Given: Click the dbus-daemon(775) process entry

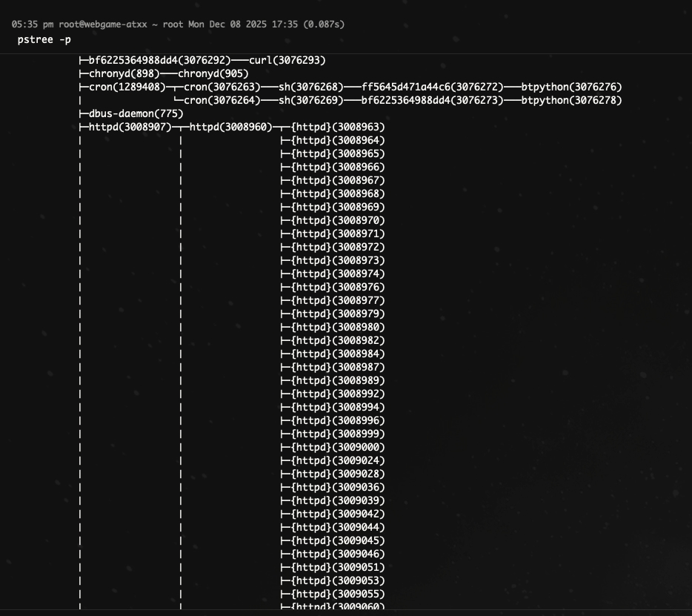Looking at the screenshot, I should tap(136, 113).
